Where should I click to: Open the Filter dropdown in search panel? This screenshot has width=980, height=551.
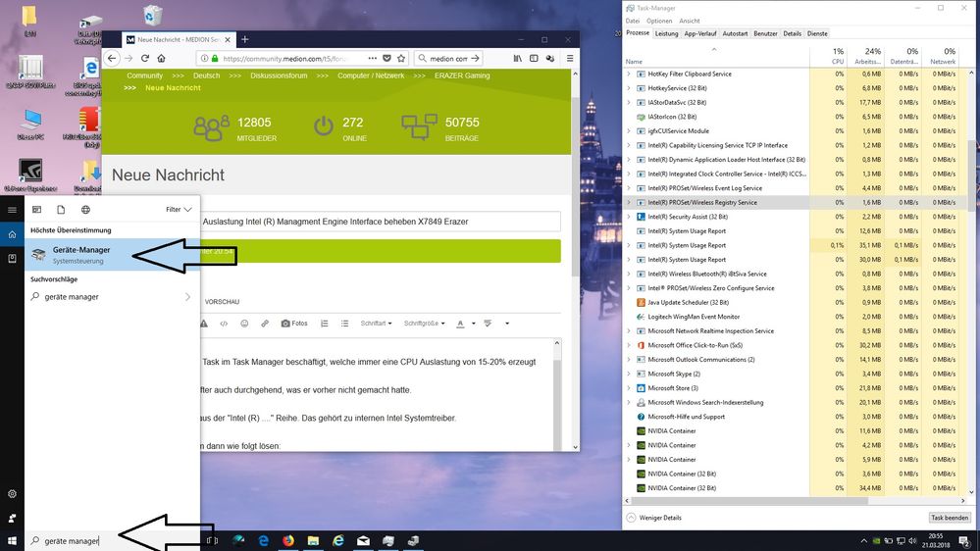178,209
